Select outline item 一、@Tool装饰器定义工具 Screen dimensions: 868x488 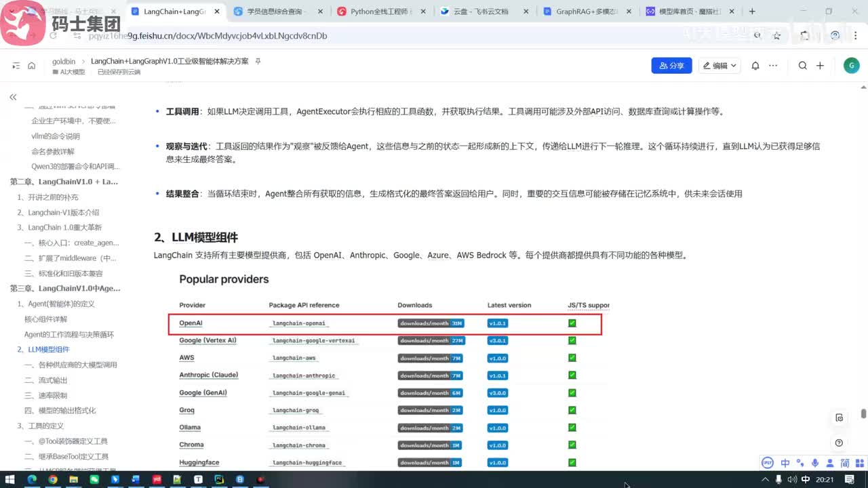66,441
